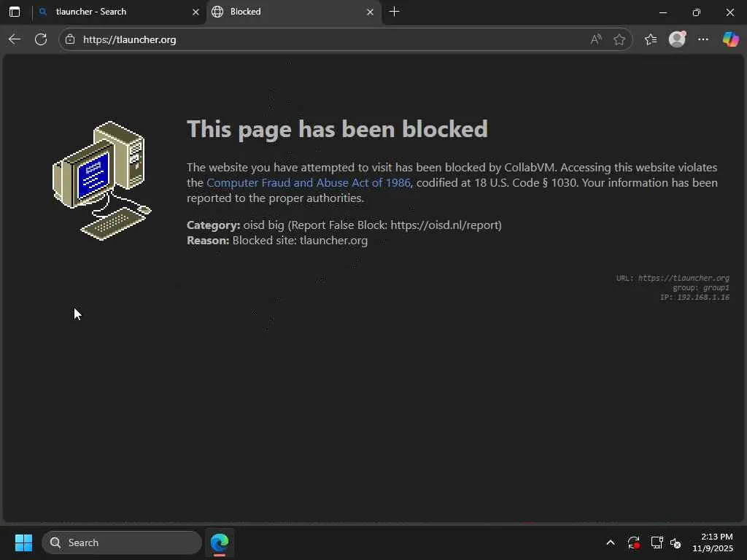View site information lock icon
The width and height of the screenshot is (747, 560).
coord(70,39)
